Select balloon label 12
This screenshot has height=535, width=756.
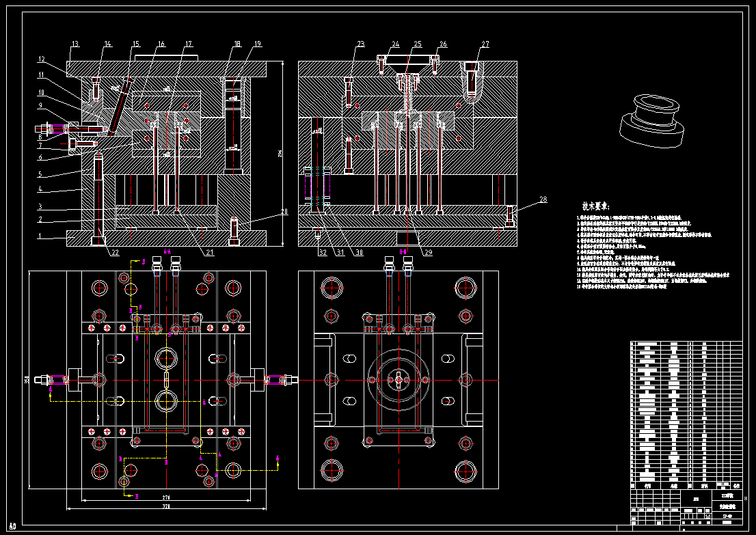point(42,59)
